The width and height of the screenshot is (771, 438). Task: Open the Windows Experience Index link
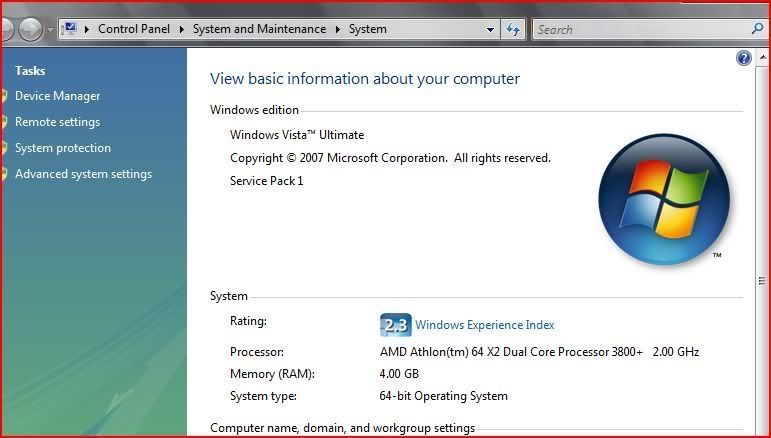point(484,325)
